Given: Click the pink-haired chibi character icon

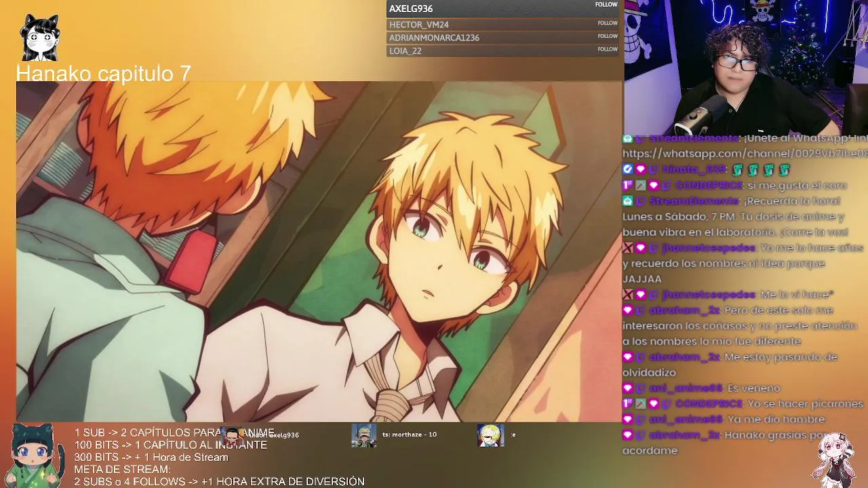Looking at the screenshot, I should [x=835, y=460].
